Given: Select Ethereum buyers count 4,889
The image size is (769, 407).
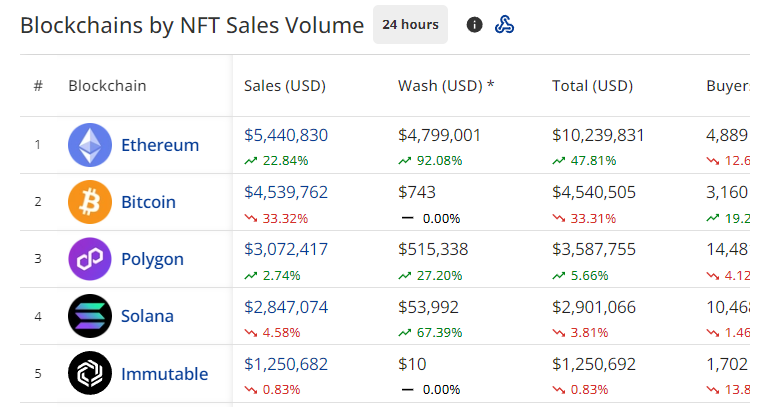Looking at the screenshot, I should click(727, 135).
